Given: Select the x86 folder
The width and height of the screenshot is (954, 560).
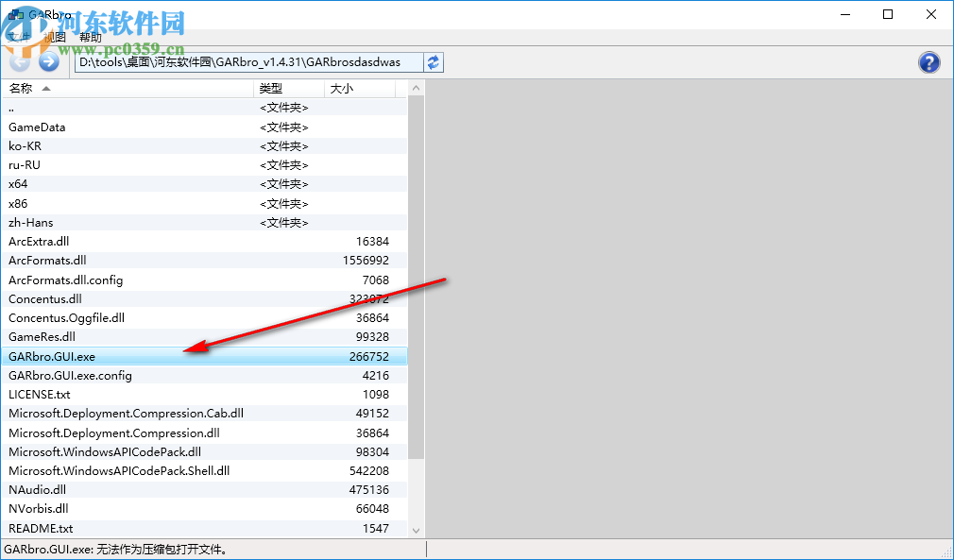Looking at the screenshot, I should [204, 203].
